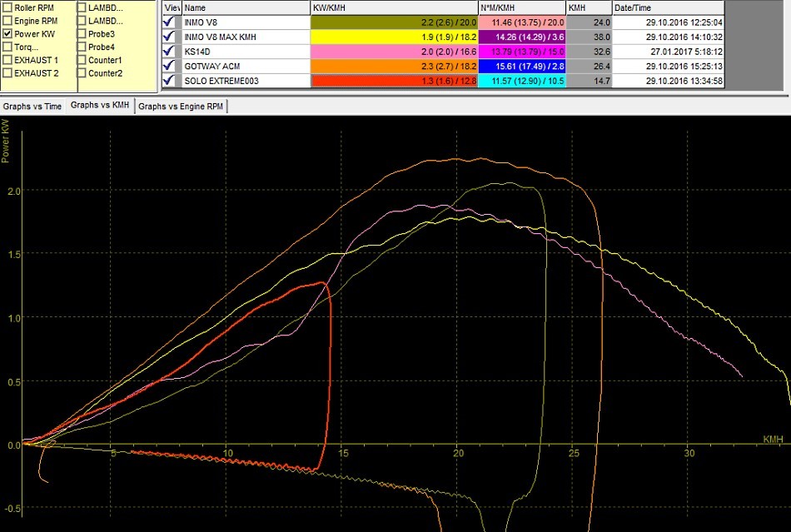The width and height of the screenshot is (791, 532).
Task: Click the View column header
Action: pos(172,7)
